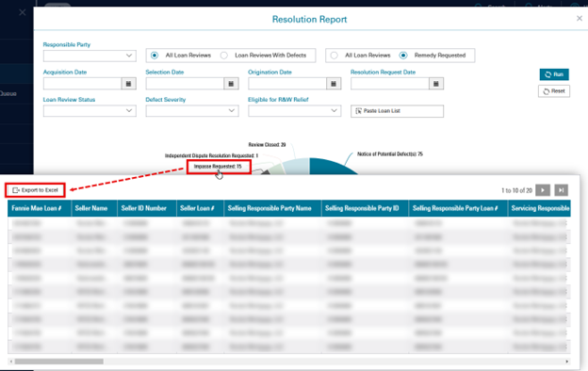Select the second All Loan Reviews radio

[x=334, y=56]
